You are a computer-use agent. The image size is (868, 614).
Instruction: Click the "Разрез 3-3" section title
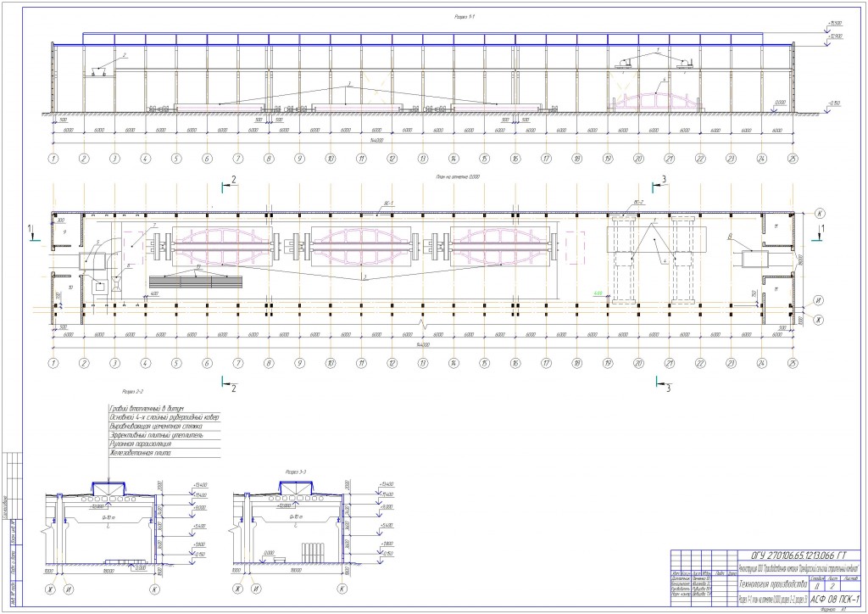296,472
